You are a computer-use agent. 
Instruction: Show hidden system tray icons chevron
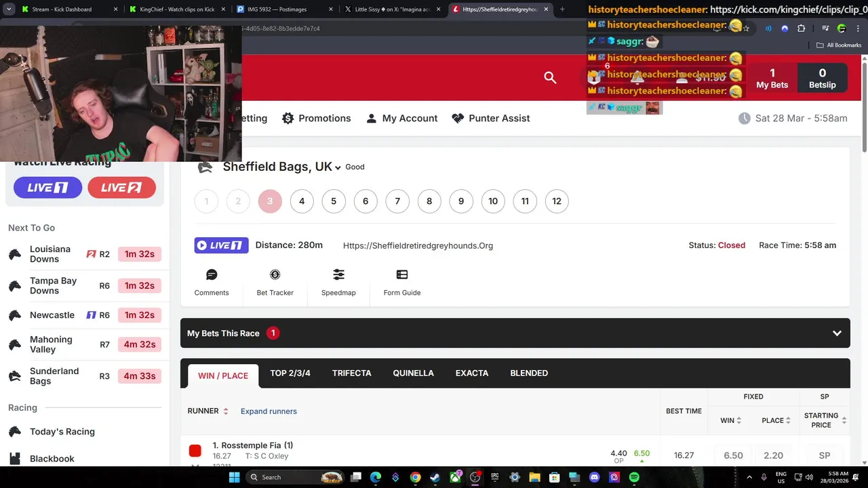749,477
